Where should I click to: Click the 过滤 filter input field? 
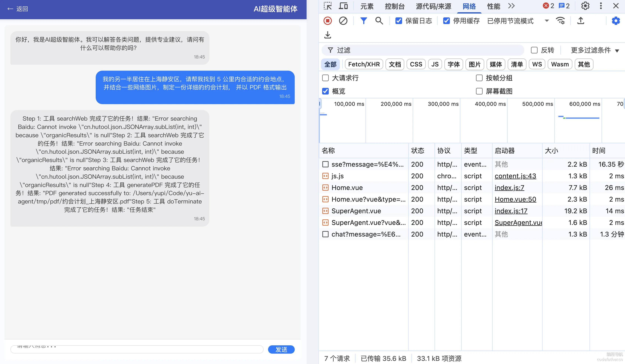pos(423,50)
